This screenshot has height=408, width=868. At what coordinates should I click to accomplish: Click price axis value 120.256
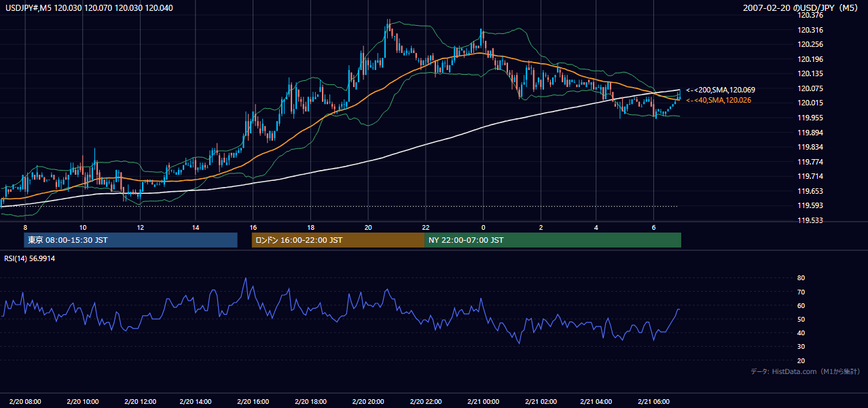click(x=811, y=44)
